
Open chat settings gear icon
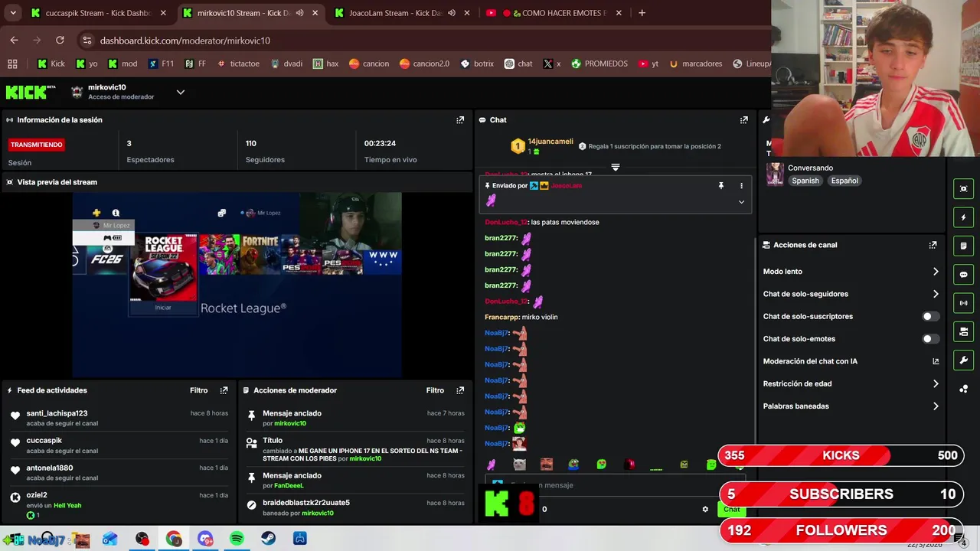705,509
